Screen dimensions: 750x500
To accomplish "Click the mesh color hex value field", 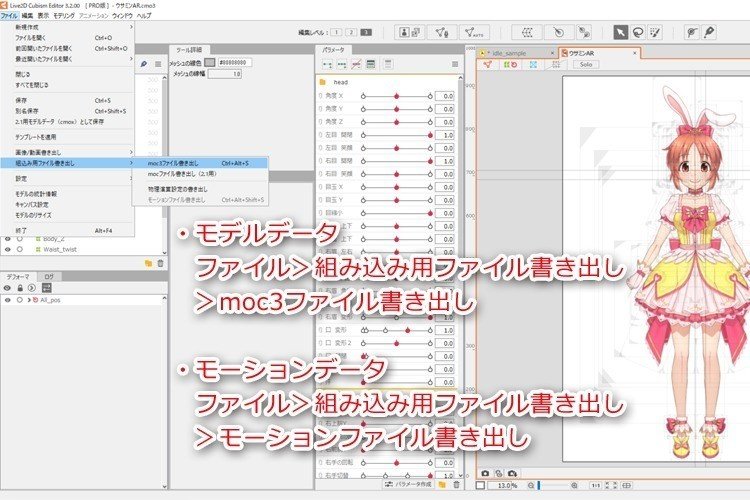I will [235, 62].
